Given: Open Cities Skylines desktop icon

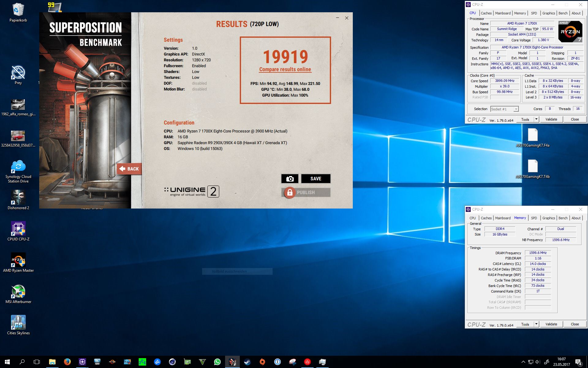Looking at the screenshot, I should click(18, 323).
